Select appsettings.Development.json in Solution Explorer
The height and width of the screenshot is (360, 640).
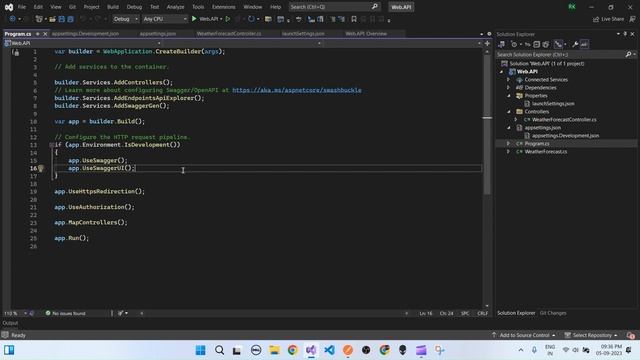pos(565,136)
